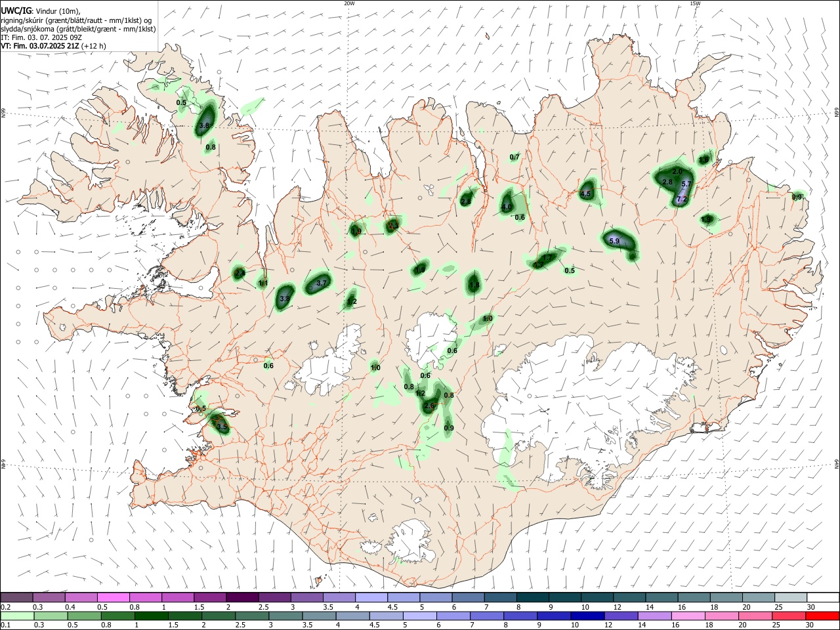Image resolution: width=840 pixels, height=630 pixels.
Task: Select the 4.0 rainfall value
Action: coord(506,207)
